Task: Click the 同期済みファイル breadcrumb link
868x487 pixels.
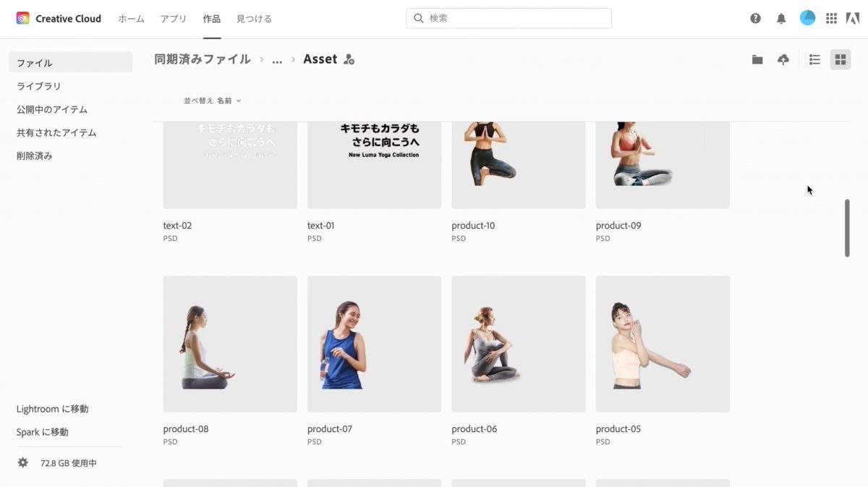Action: 203,59
